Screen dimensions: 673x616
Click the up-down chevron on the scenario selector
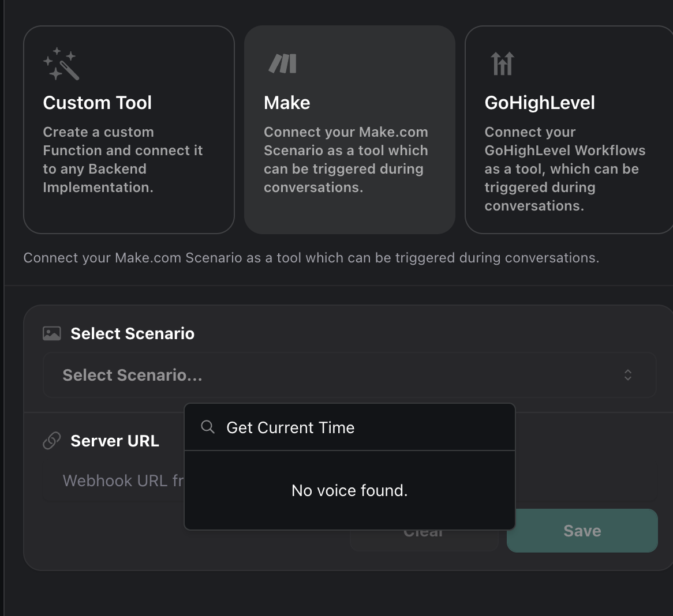[x=629, y=375]
